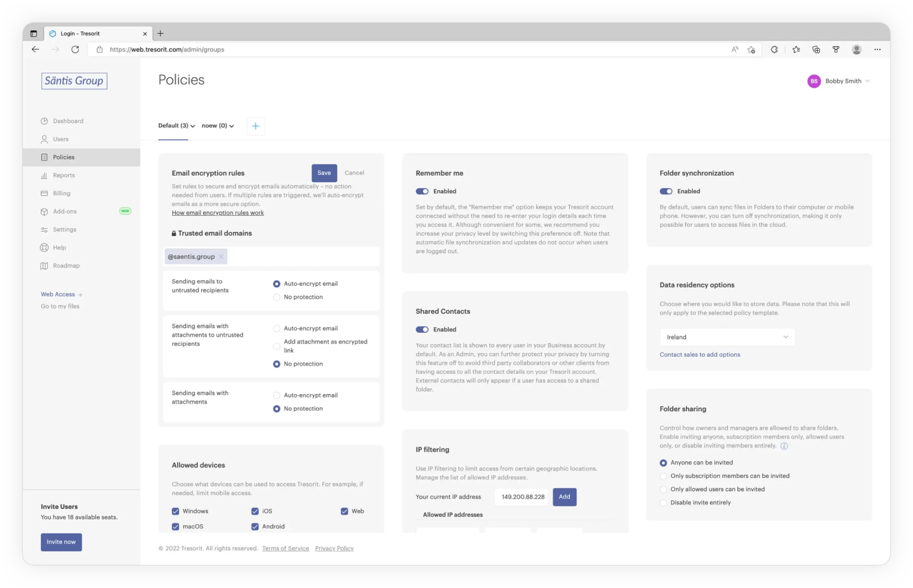The height and width of the screenshot is (588, 913).
Task: Remove the @saentis.group domain tag
Action: [221, 257]
